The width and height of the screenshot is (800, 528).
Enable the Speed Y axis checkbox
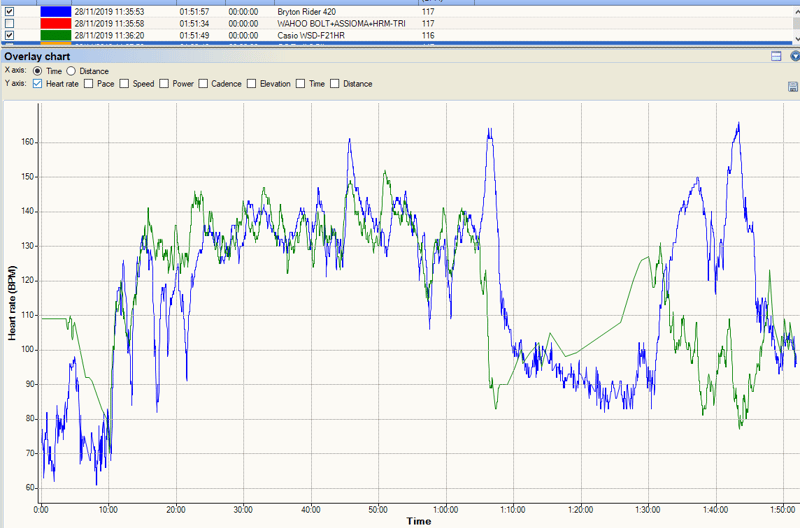125,84
